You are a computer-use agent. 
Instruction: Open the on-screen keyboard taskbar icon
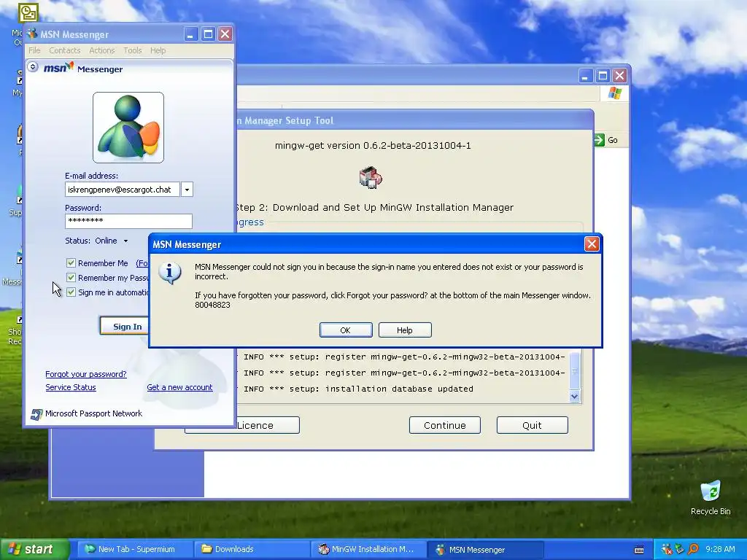click(639, 550)
